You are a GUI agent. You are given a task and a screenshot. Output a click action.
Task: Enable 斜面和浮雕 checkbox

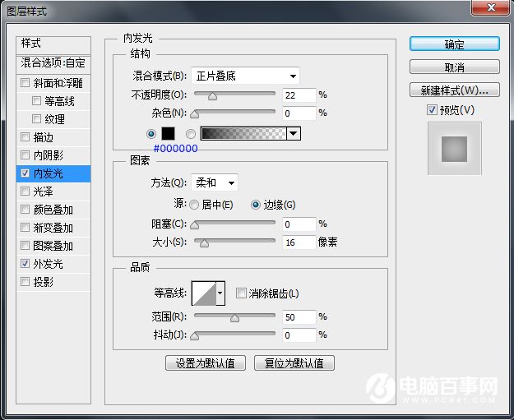click(x=25, y=82)
